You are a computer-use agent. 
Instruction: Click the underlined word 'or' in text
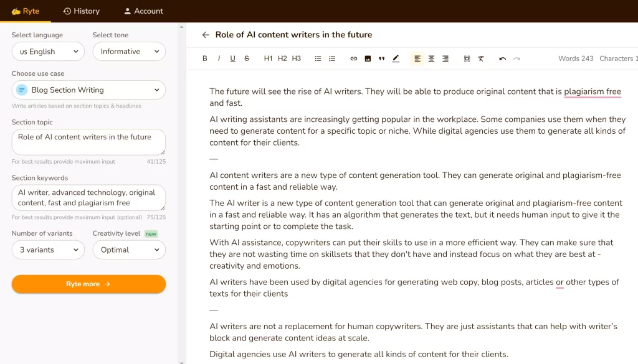tap(560, 282)
